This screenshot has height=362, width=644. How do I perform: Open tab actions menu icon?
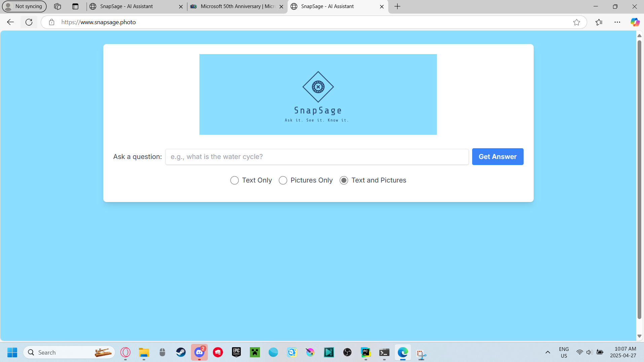pyautogui.click(x=75, y=6)
